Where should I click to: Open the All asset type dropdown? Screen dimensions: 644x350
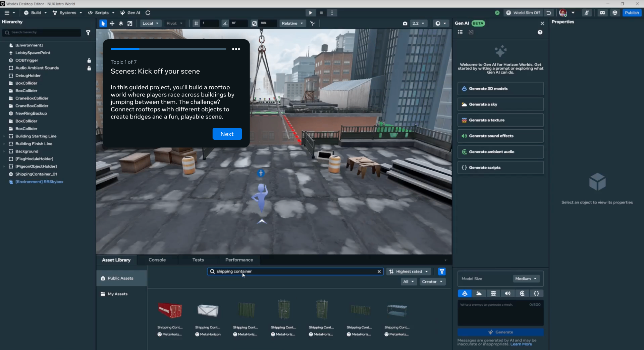pos(409,282)
